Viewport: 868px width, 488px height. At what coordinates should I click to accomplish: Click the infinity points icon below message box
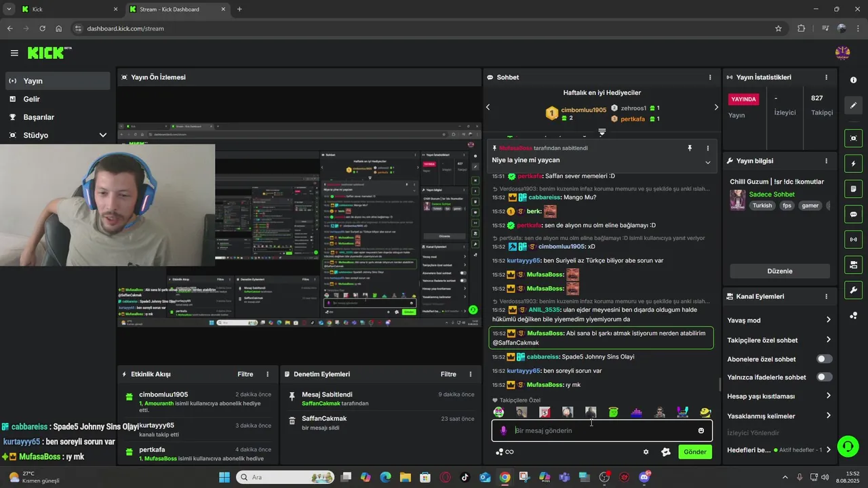505,452
